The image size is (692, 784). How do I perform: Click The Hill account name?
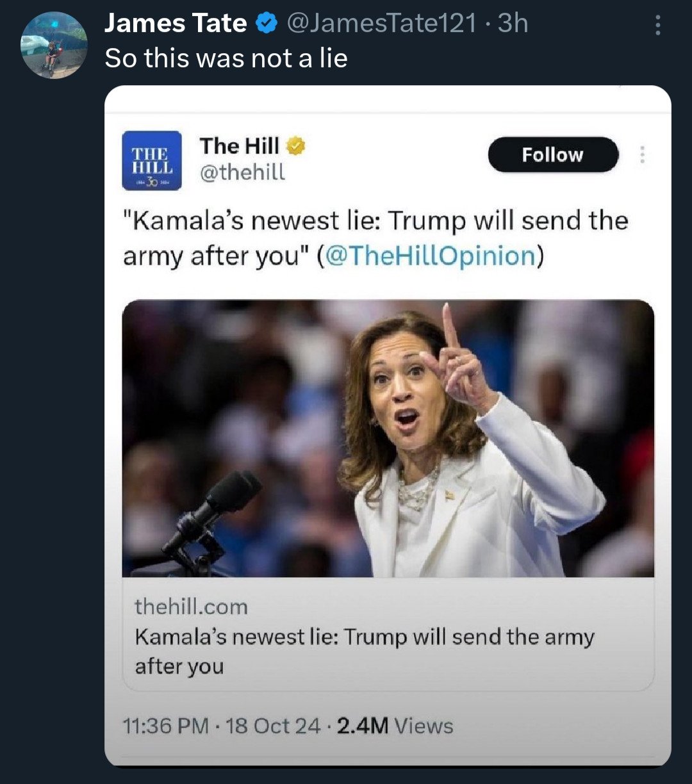[239, 146]
